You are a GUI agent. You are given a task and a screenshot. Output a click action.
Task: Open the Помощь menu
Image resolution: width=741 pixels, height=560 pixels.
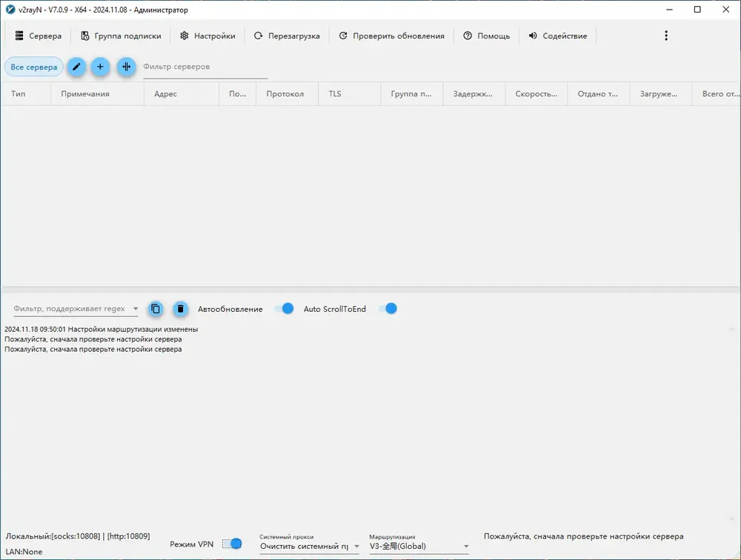click(x=486, y=36)
